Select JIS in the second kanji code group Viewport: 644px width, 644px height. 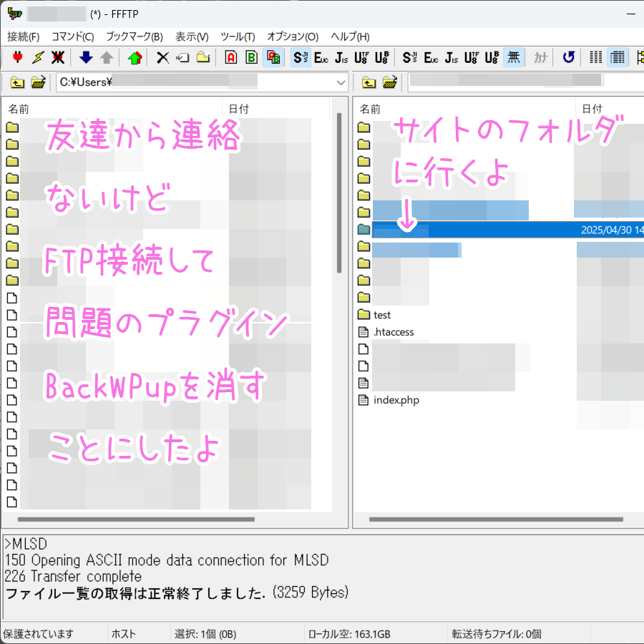coord(451,57)
